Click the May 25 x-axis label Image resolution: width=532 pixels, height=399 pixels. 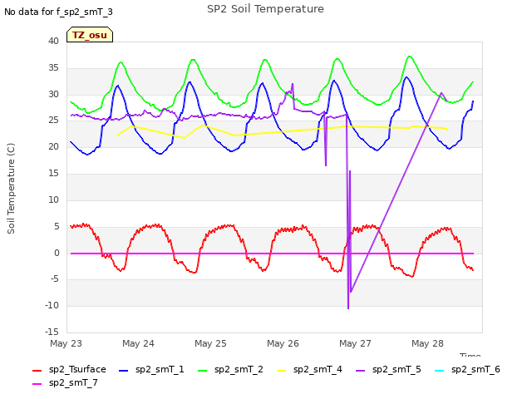tap(210, 343)
